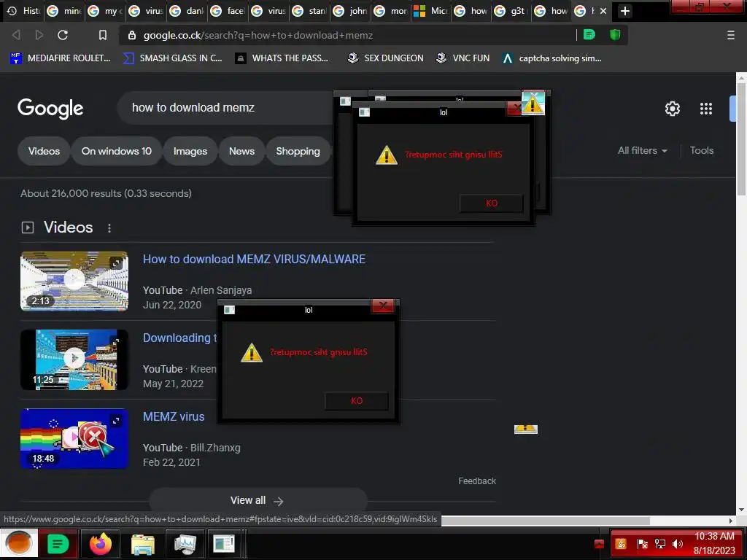The height and width of the screenshot is (560, 747).
Task: Click the network icon in system tray
Action: click(x=660, y=544)
